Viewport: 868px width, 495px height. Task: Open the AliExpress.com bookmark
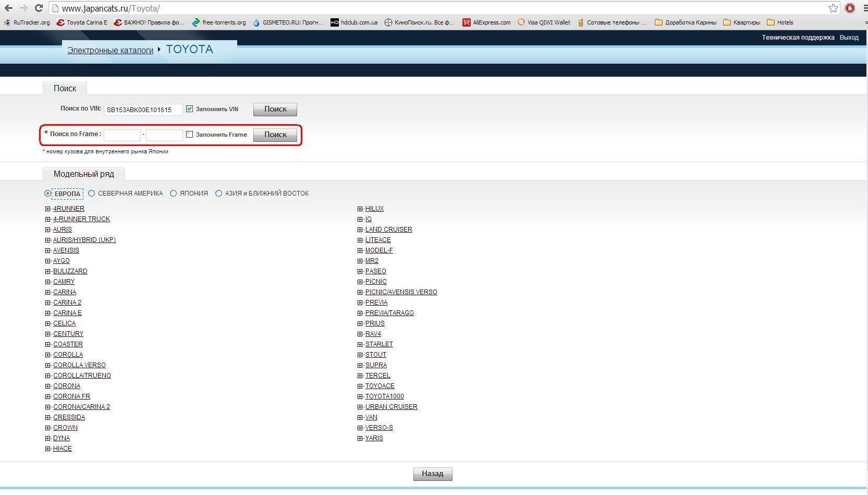click(x=486, y=22)
